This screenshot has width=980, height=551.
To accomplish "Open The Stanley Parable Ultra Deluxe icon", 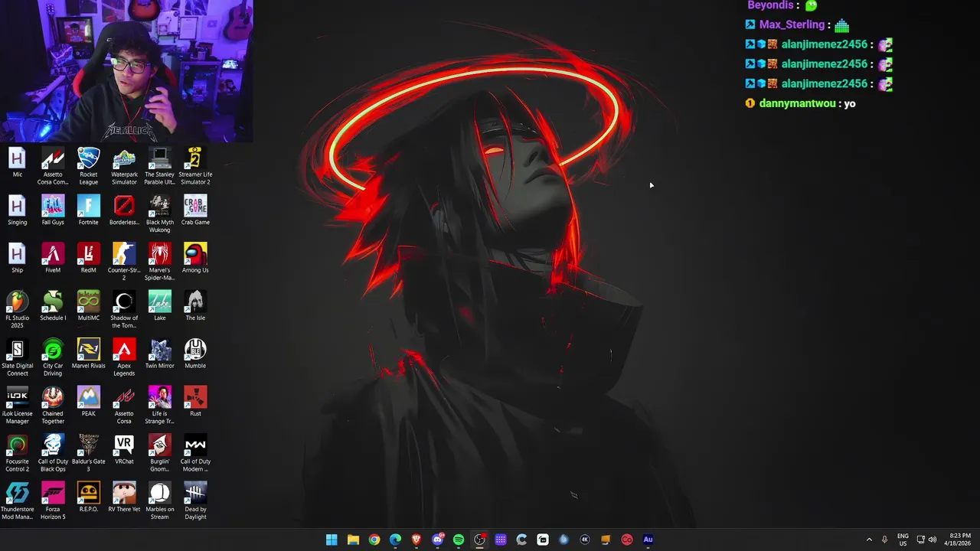I will (160, 167).
